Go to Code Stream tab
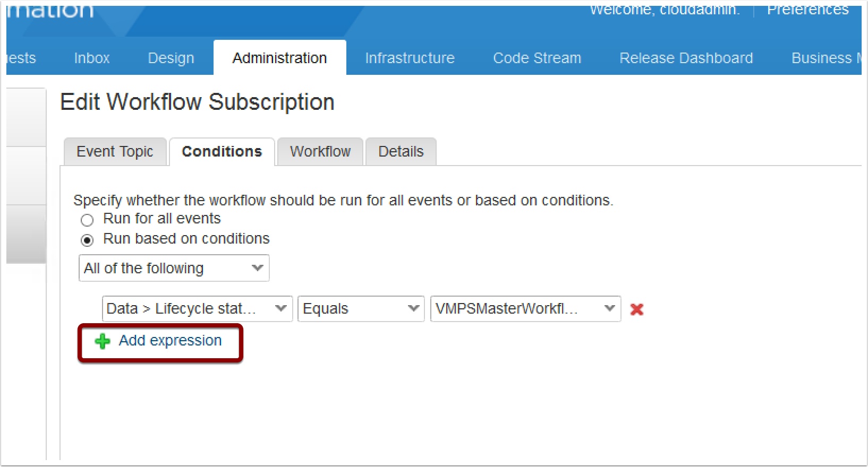 point(537,58)
